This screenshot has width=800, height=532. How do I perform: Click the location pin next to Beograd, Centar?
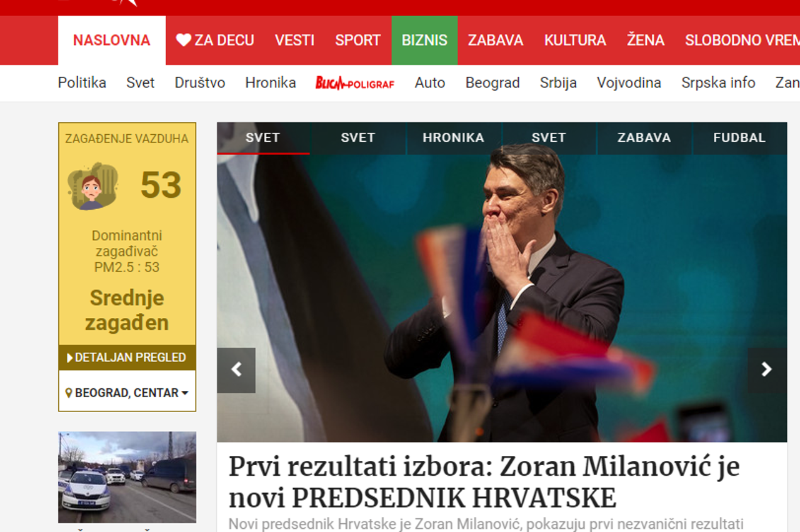coord(69,393)
